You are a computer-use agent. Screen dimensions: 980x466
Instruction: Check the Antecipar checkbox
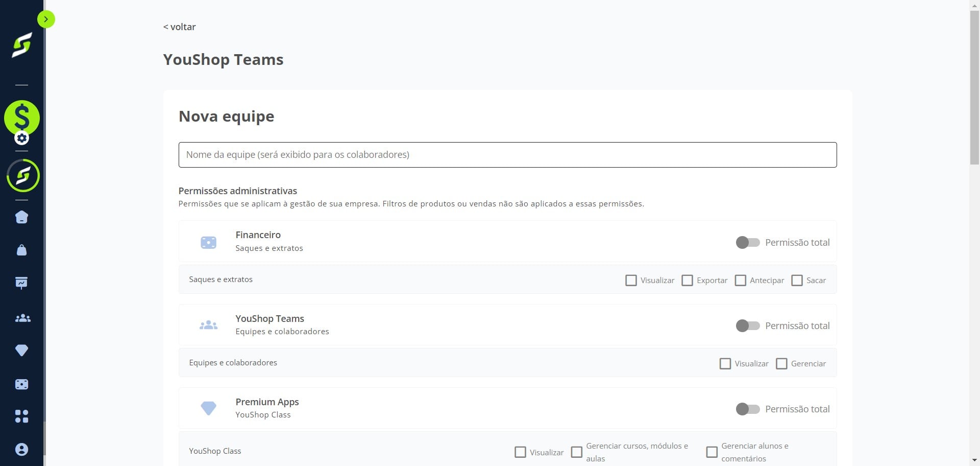[x=740, y=281]
